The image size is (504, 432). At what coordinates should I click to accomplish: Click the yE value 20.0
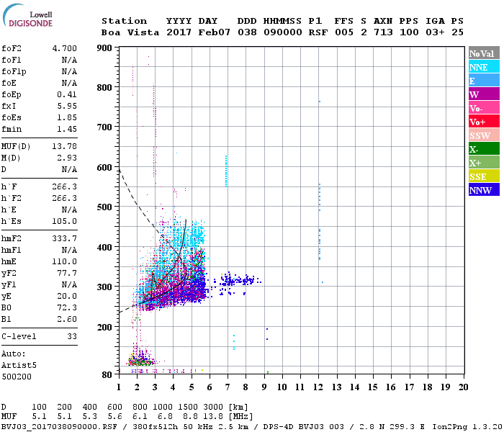[x=67, y=297]
